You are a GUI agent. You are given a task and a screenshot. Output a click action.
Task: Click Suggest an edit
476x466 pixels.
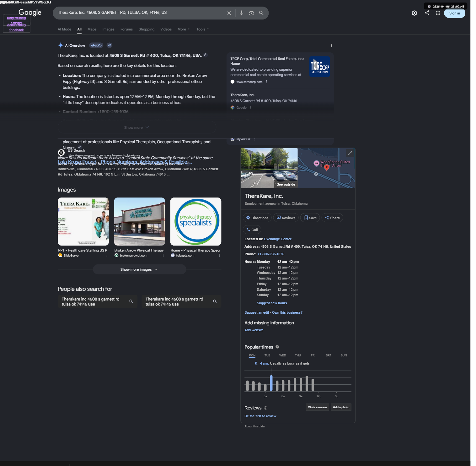pyautogui.click(x=257, y=313)
